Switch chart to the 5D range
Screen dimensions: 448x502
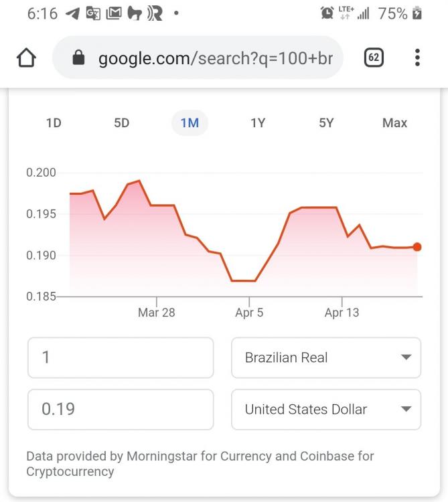pos(122,123)
